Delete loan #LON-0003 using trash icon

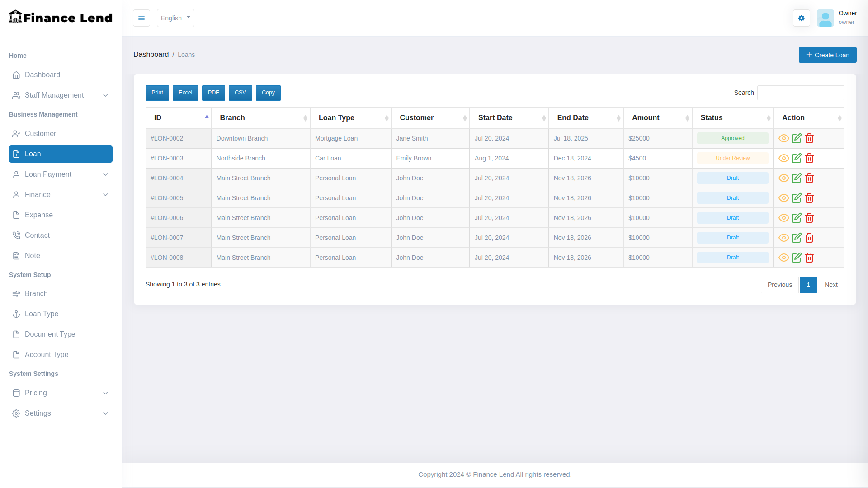coord(809,158)
